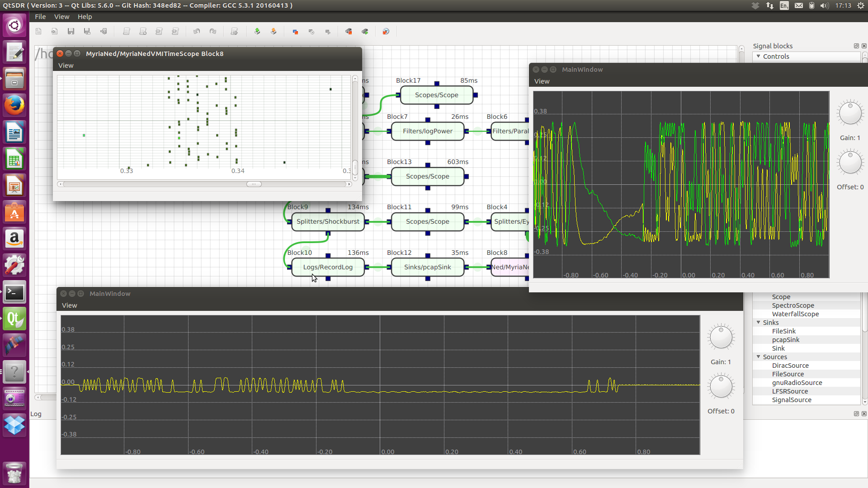
Task: Select the Filters/logPower Block7 block
Action: pos(427,131)
